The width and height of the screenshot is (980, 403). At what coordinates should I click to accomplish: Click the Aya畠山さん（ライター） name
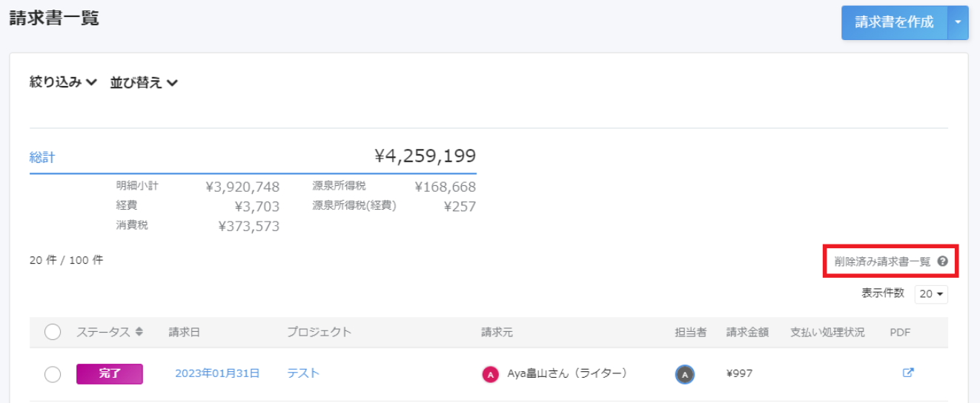pyautogui.click(x=567, y=373)
